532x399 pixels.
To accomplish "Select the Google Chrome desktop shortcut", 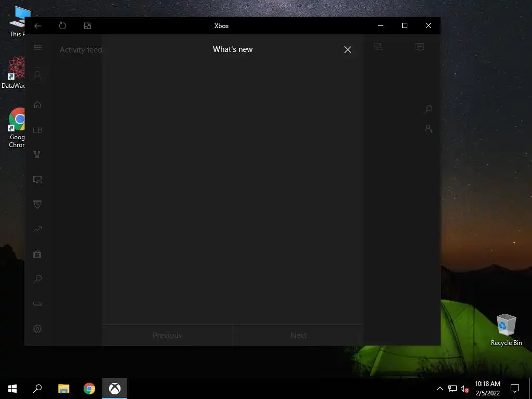I will (x=17, y=128).
